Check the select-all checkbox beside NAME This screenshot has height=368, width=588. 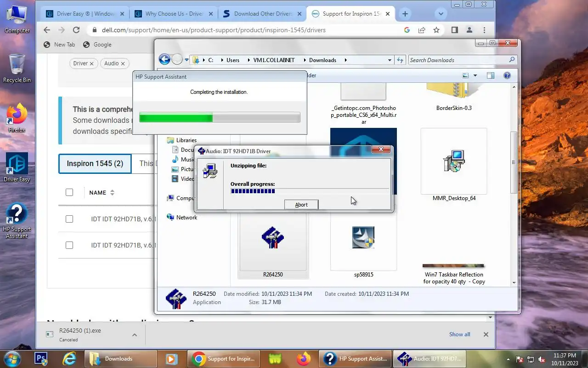[x=69, y=192]
